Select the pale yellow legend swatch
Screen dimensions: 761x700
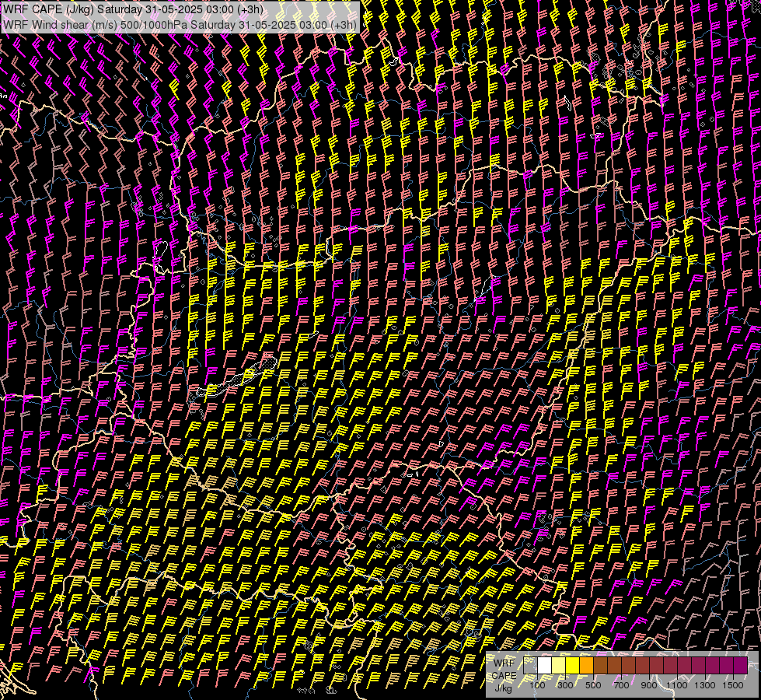pyautogui.click(x=559, y=666)
